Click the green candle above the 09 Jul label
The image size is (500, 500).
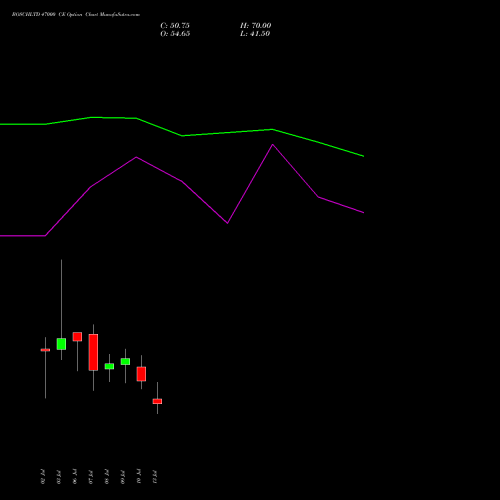[125, 362]
